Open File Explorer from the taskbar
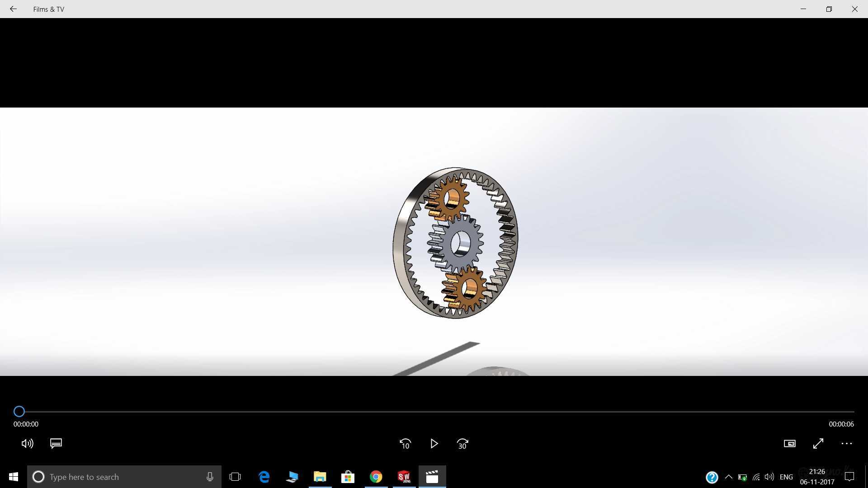Screen dimensions: 868x488 pyautogui.click(x=320, y=477)
